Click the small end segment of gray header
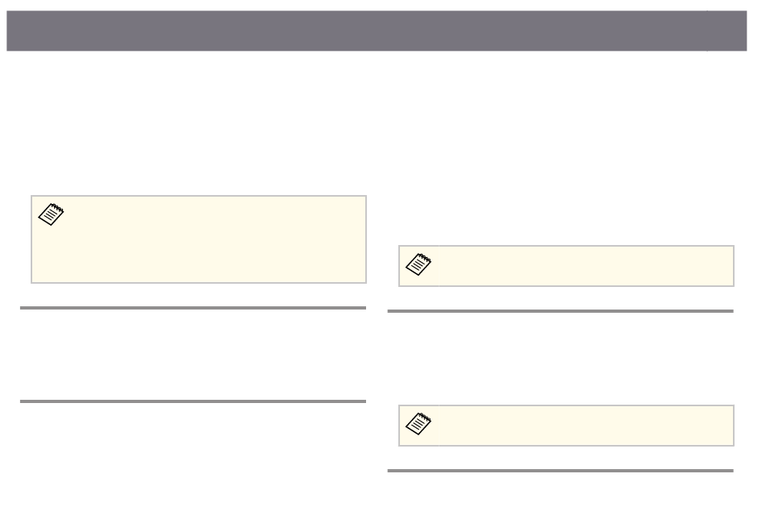 pyautogui.click(x=727, y=31)
